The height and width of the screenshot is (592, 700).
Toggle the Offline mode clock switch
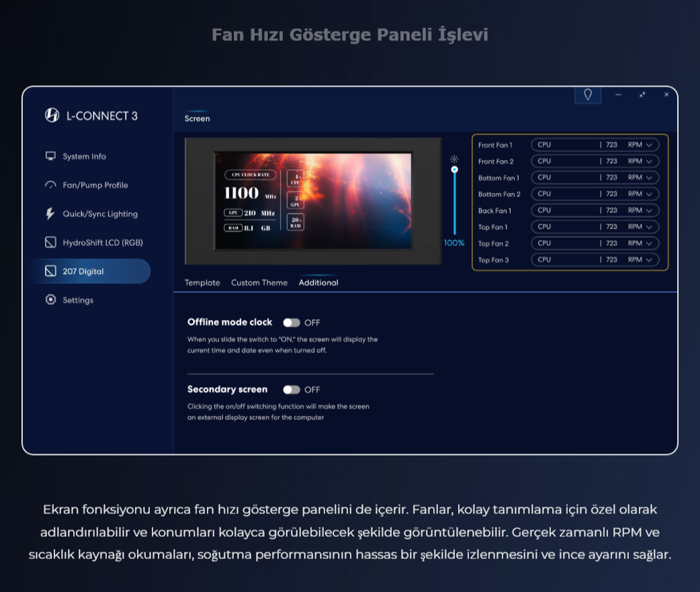(x=292, y=323)
